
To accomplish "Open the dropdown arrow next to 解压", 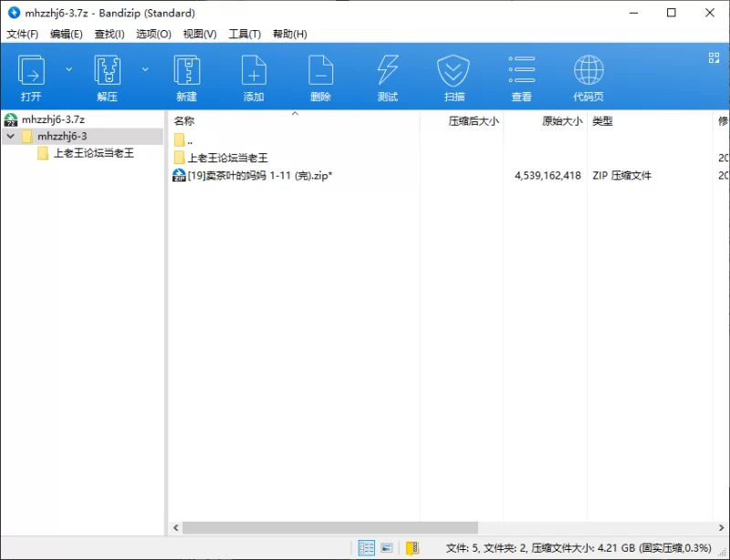I will click(x=145, y=69).
